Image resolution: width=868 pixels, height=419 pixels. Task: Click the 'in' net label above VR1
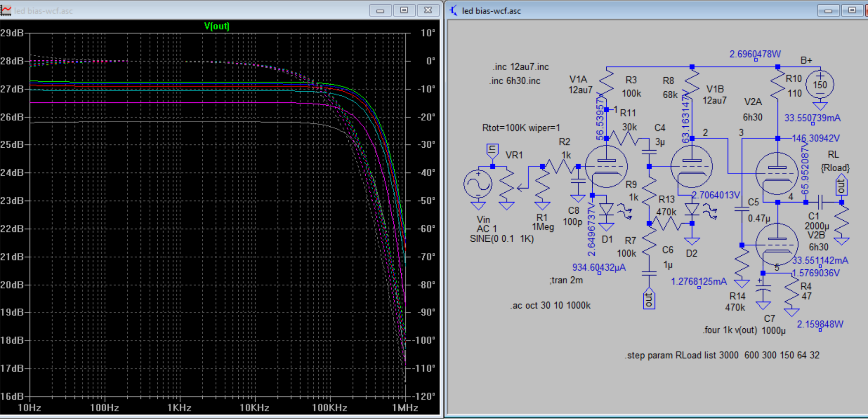pyautogui.click(x=492, y=151)
